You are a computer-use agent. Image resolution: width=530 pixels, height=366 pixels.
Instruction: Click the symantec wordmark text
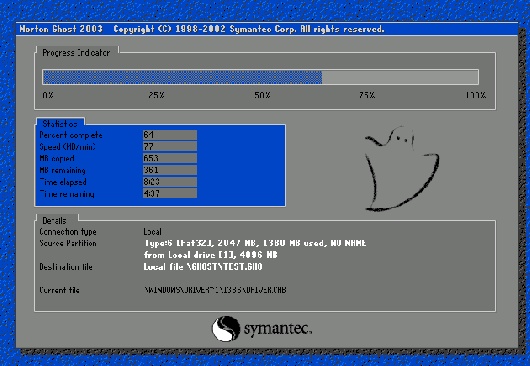277,329
